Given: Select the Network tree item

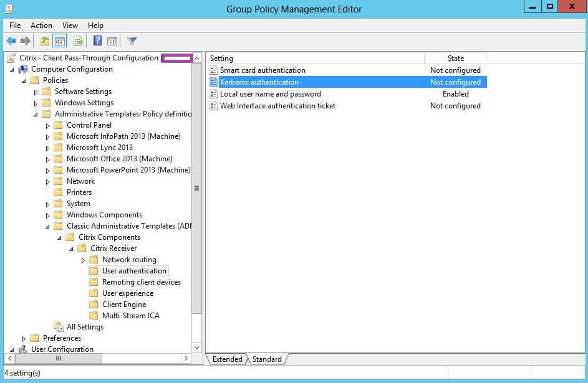Looking at the screenshot, I should pyautogui.click(x=81, y=181).
